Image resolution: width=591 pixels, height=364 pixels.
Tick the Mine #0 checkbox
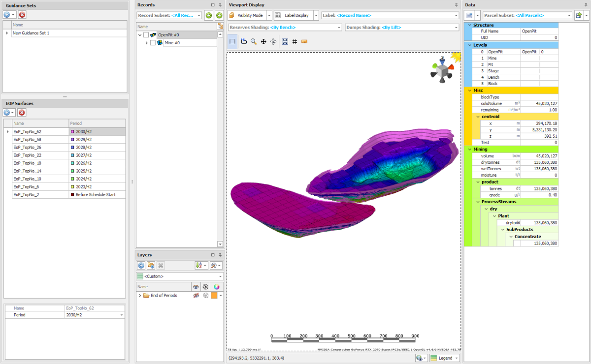(153, 43)
